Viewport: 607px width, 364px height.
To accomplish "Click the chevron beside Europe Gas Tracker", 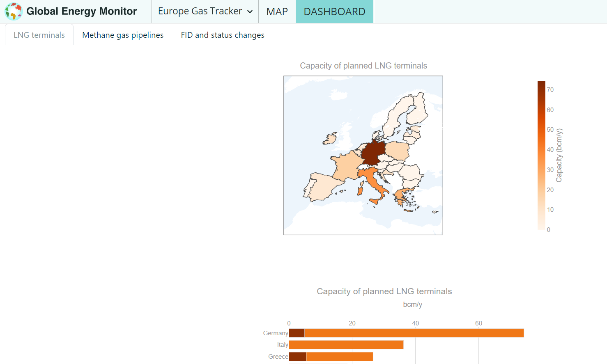I will tap(250, 12).
